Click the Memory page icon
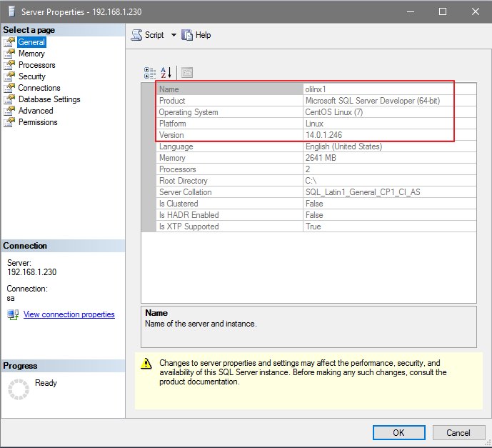This screenshot has width=492, height=448. click(x=9, y=54)
